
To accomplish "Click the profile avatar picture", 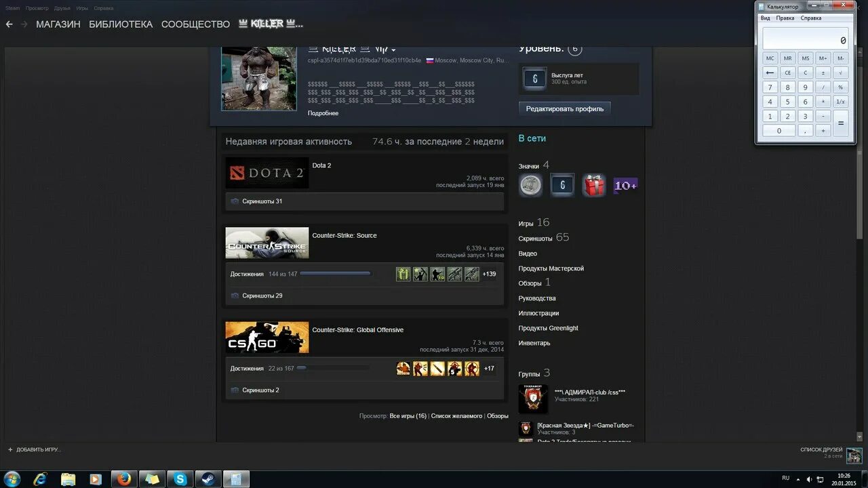I will [x=259, y=79].
